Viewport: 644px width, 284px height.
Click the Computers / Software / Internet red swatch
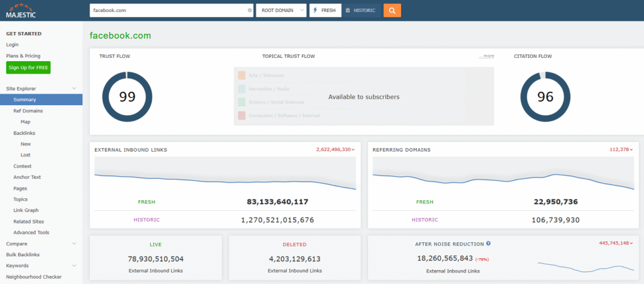[241, 115]
